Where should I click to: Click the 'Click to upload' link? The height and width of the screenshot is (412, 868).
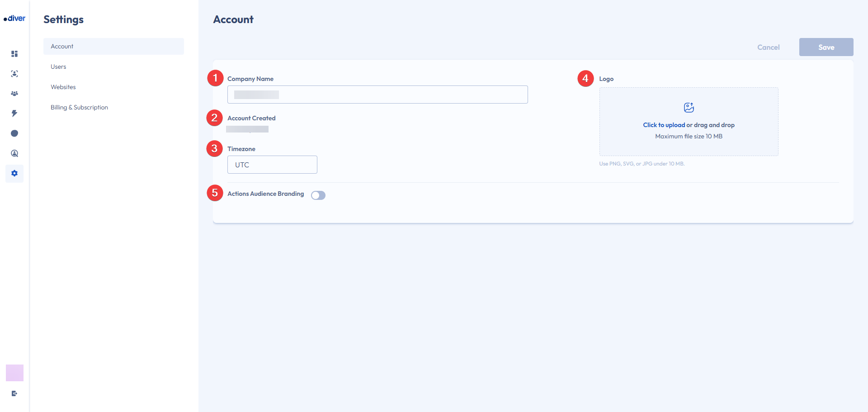[664, 125]
